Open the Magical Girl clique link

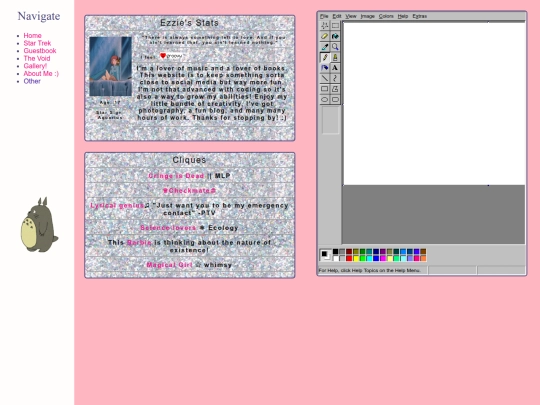pyautogui.click(x=169, y=265)
